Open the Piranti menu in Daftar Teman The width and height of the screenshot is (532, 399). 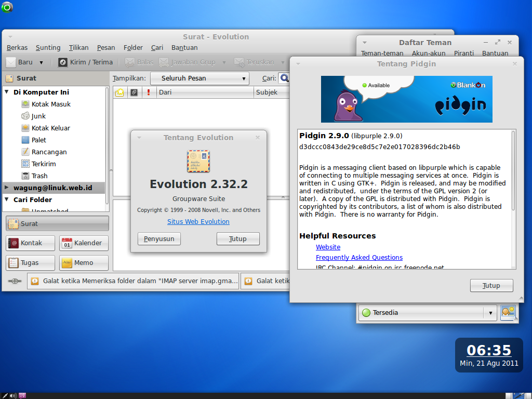[464, 54]
